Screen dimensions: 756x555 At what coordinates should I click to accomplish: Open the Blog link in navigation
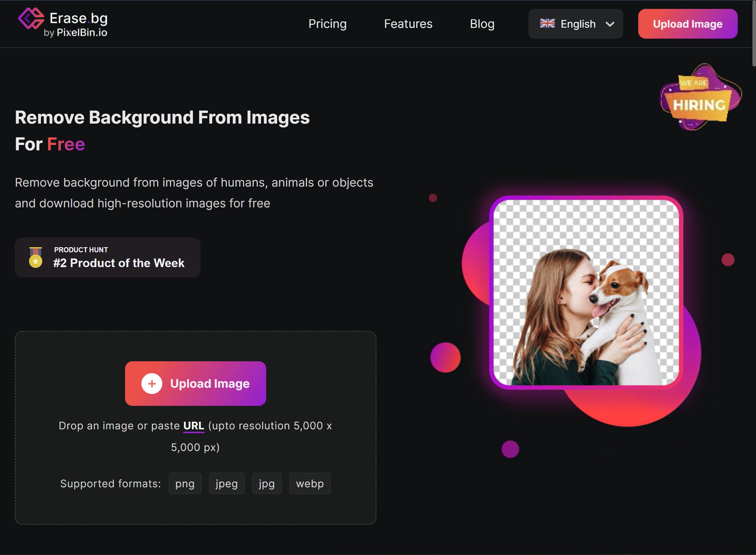(x=482, y=24)
